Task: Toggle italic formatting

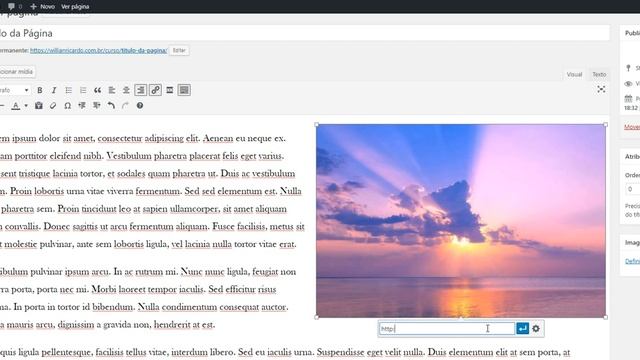Action: pos(54,90)
